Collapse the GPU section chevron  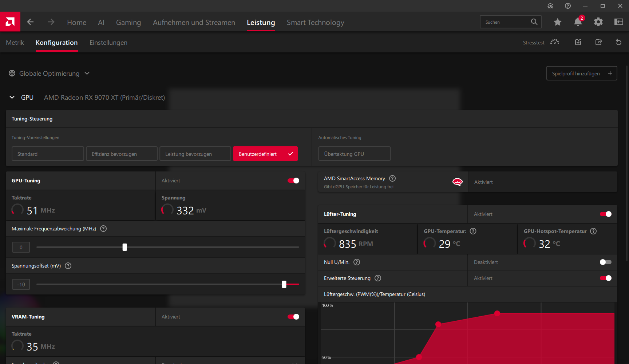point(12,98)
